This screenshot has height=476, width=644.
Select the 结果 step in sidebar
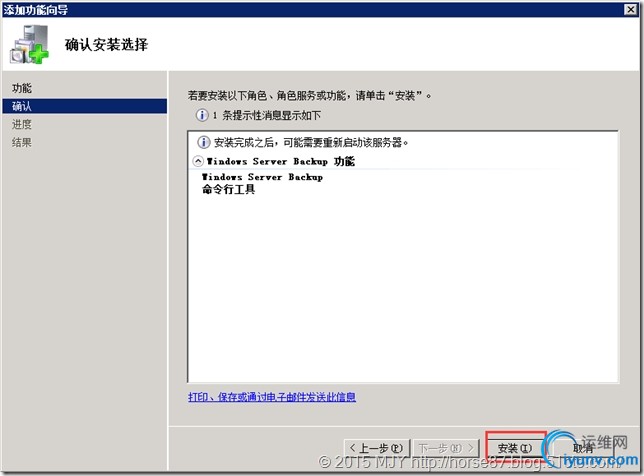click(22, 143)
